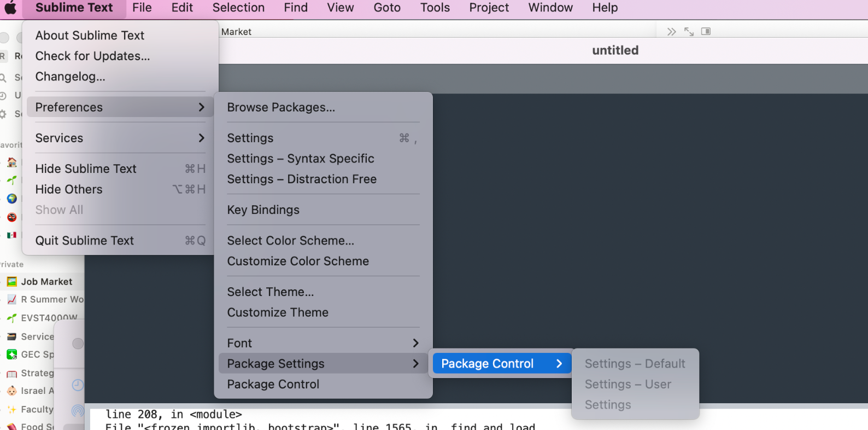Select Settings – User
The width and height of the screenshot is (868, 430).
[635, 385]
